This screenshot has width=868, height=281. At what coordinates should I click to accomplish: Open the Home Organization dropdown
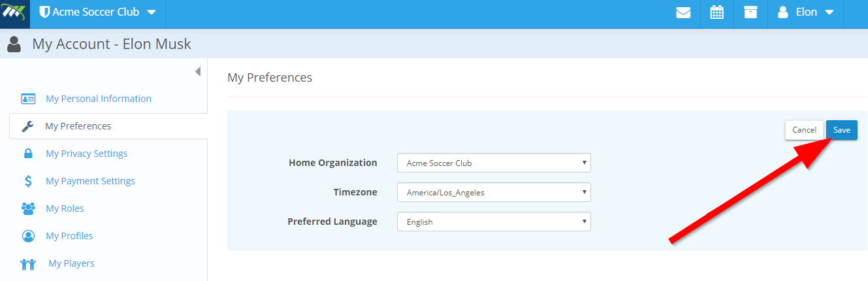(x=494, y=163)
